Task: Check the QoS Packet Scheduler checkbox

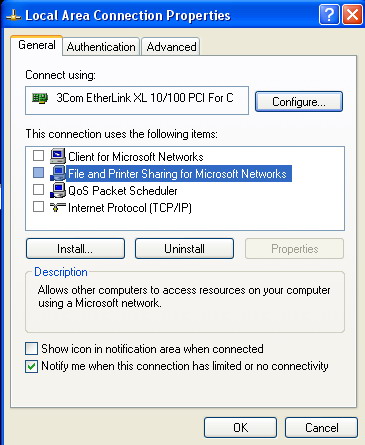Action: tap(38, 190)
